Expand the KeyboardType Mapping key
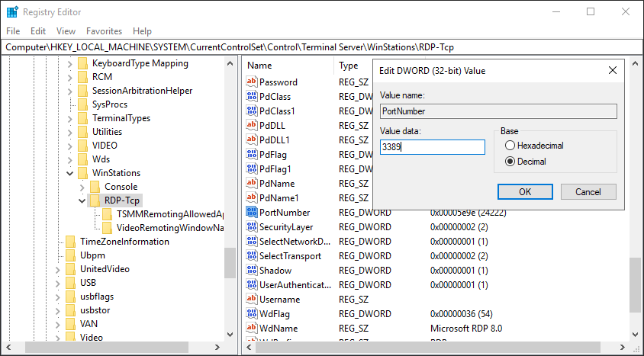 click(x=70, y=63)
